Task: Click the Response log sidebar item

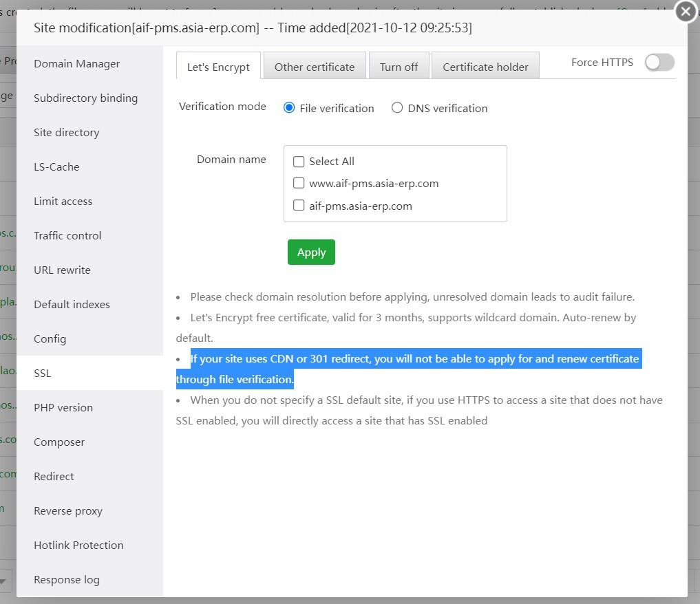Action: click(x=67, y=580)
